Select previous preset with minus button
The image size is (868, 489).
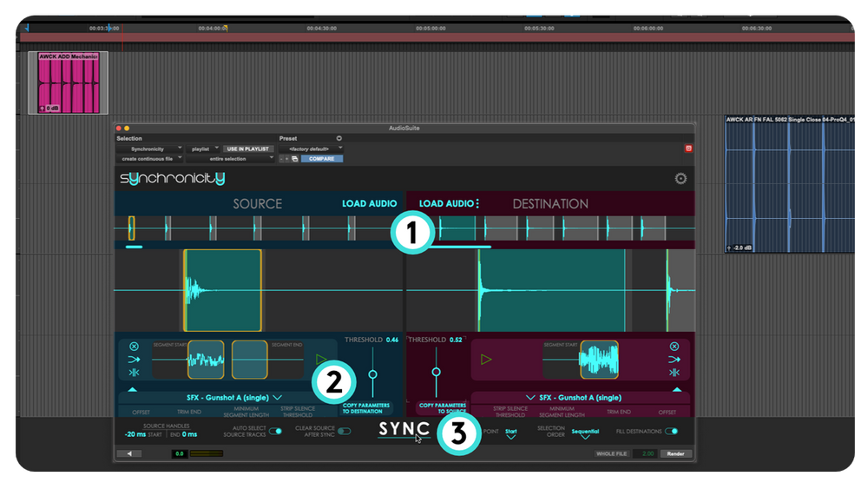pos(281,159)
